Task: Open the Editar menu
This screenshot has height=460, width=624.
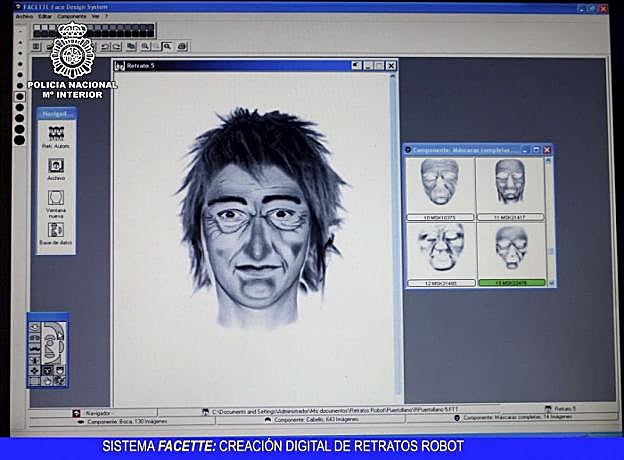Action: 47,17
